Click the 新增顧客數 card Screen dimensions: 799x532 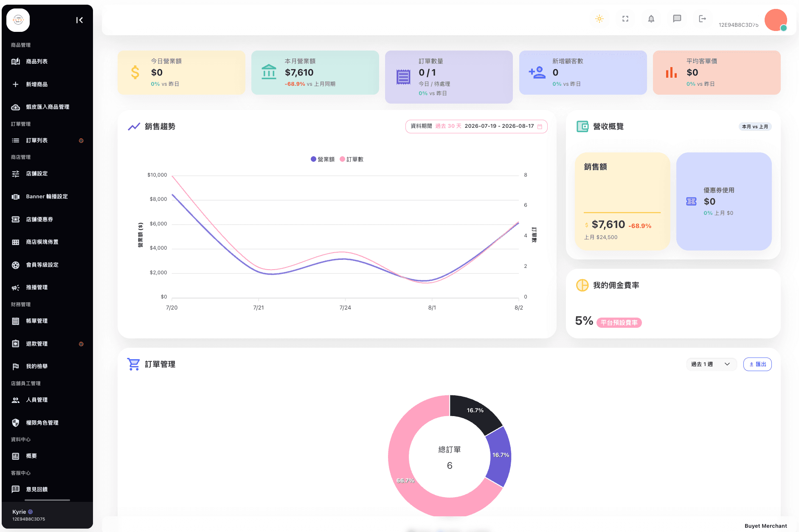pos(583,73)
